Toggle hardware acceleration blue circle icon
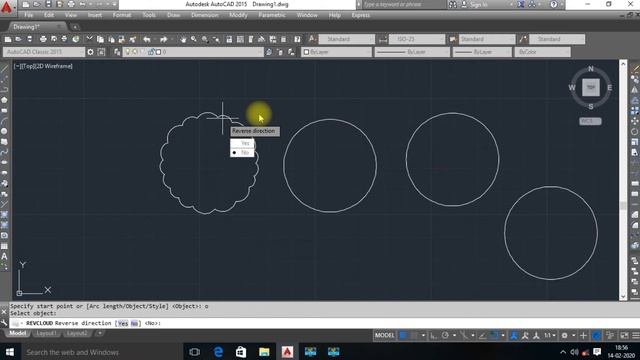This screenshot has height=360, width=640. 596,336
